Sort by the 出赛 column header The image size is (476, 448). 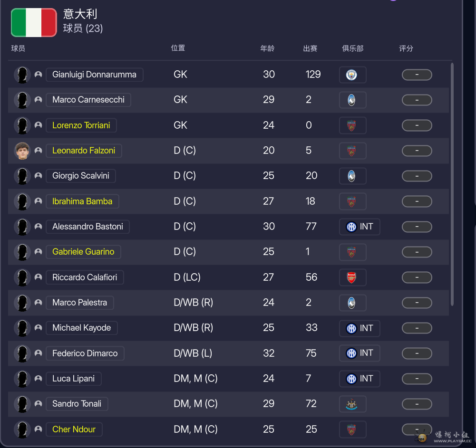310,48
